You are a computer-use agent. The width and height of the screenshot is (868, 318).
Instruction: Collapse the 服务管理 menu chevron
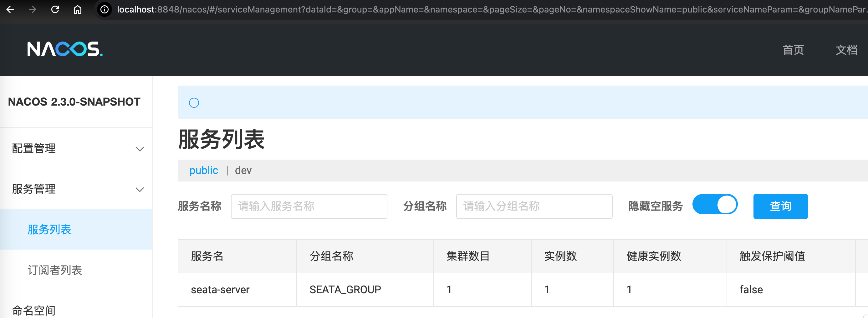[140, 189]
